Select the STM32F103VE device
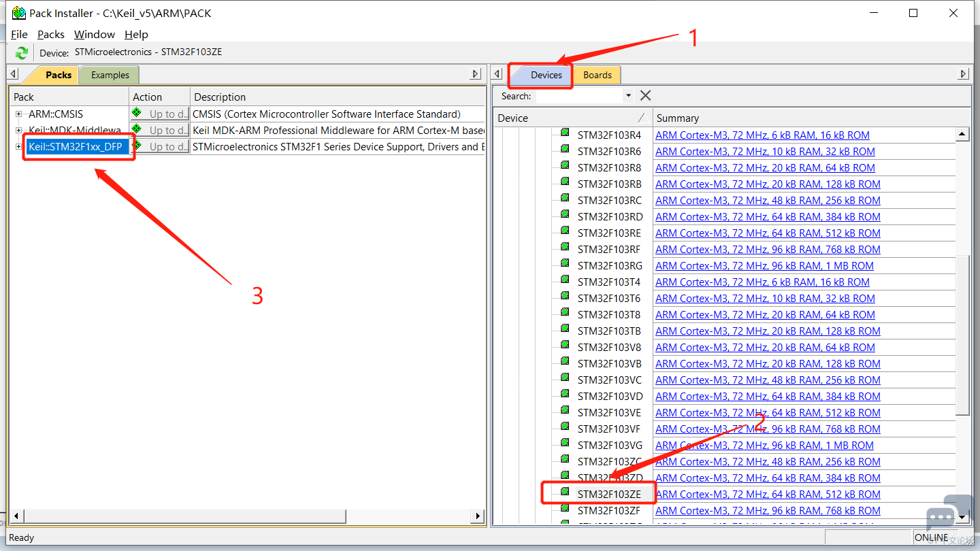980x551 pixels. click(x=610, y=413)
